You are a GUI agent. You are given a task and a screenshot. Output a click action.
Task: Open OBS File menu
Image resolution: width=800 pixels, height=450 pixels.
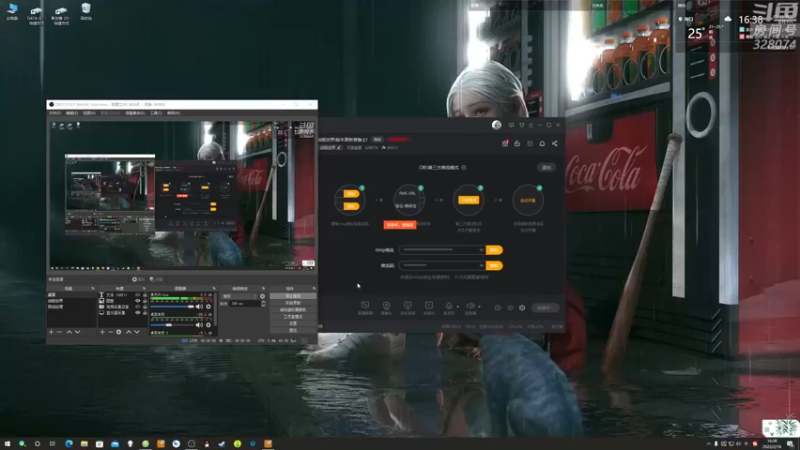coord(55,113)
